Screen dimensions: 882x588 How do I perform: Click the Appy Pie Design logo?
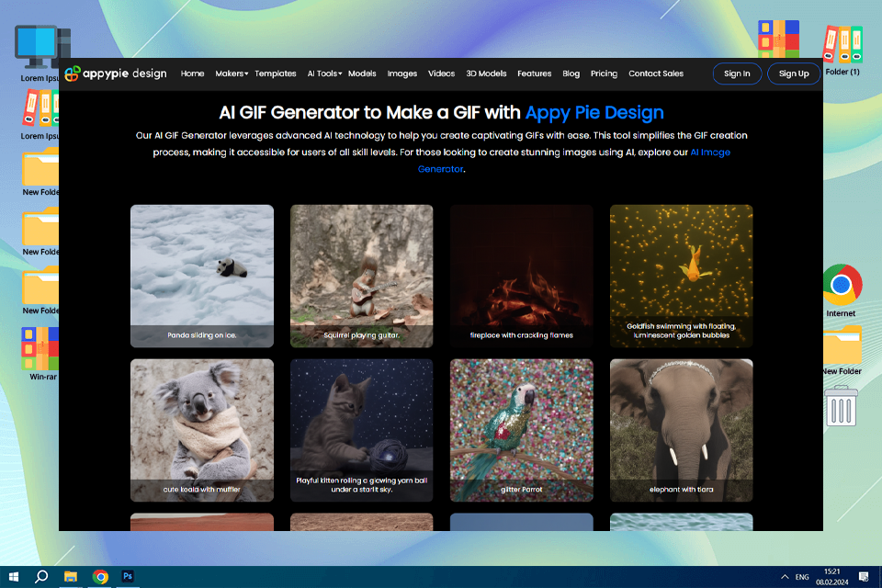pyautogui.click(x=116, y=73)
